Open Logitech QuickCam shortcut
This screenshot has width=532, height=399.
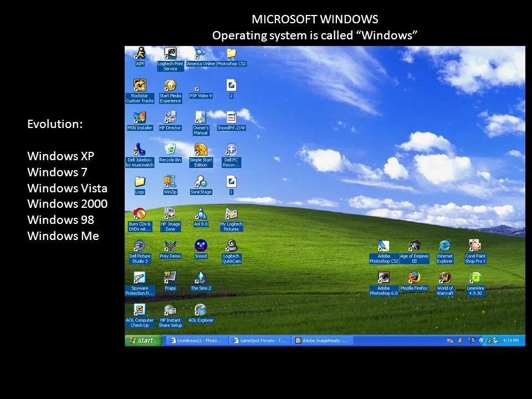(232, 252)
